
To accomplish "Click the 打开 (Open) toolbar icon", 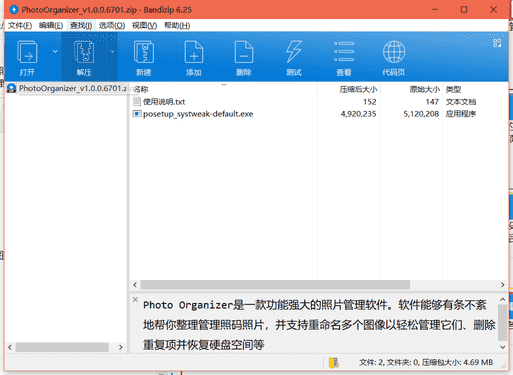I will pyautogui.click(x=27, y=57).
